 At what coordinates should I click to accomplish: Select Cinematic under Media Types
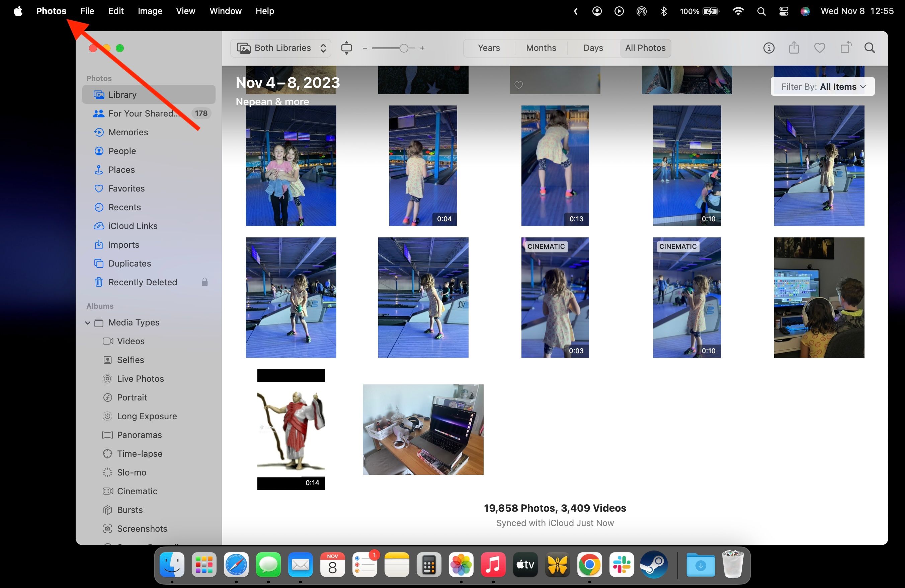pyautogui.click(x=137, y=491)
